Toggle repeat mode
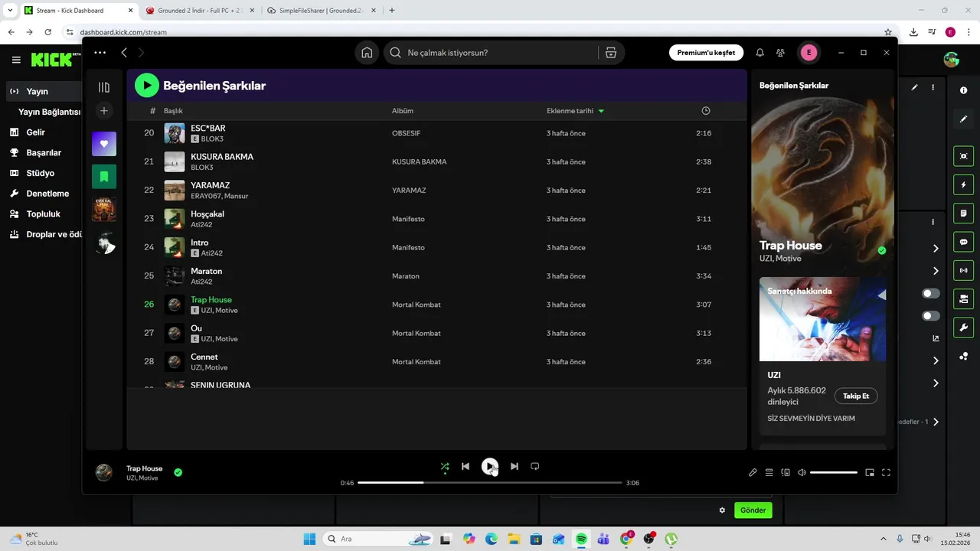This screenshot has height=551, width=980. point(535,466)
